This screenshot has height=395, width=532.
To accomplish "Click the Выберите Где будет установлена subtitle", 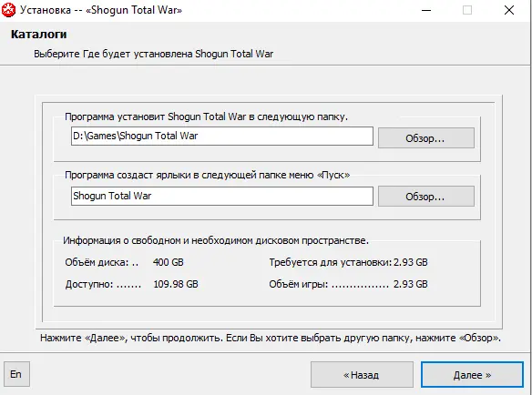I will click(153, 54).
